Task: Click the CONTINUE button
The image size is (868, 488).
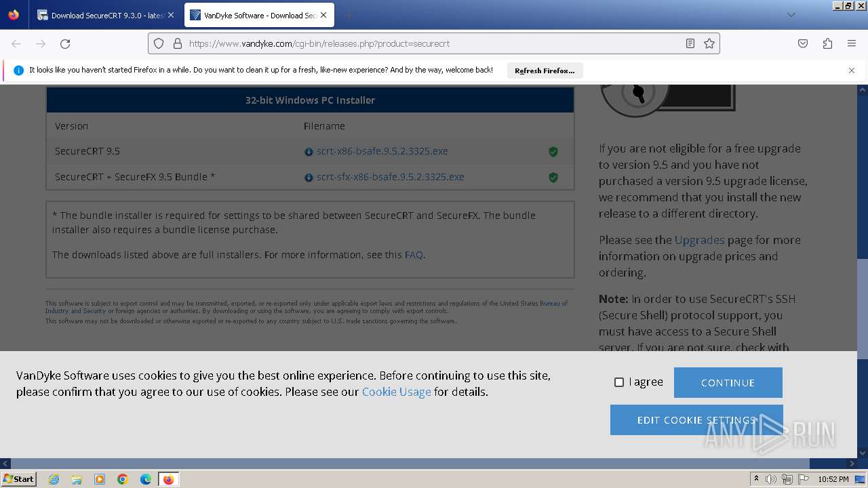Action: click(728, 382)
